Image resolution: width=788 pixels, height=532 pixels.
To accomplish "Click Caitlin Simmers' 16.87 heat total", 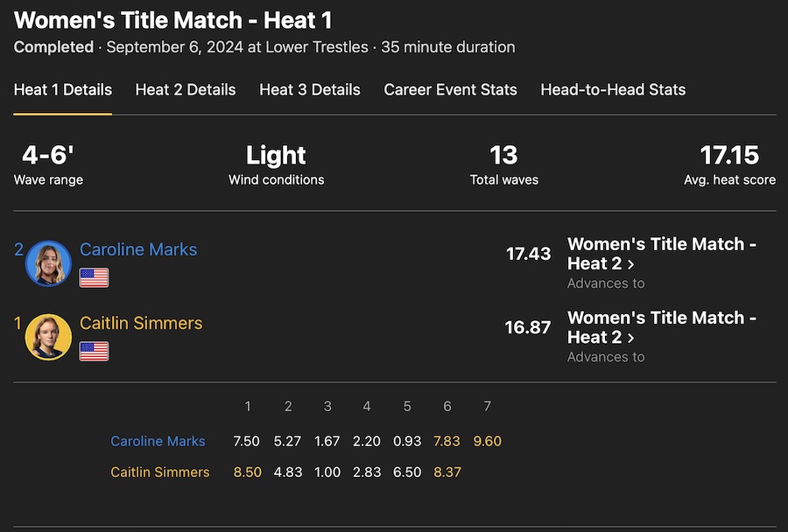I will point(528,327).
